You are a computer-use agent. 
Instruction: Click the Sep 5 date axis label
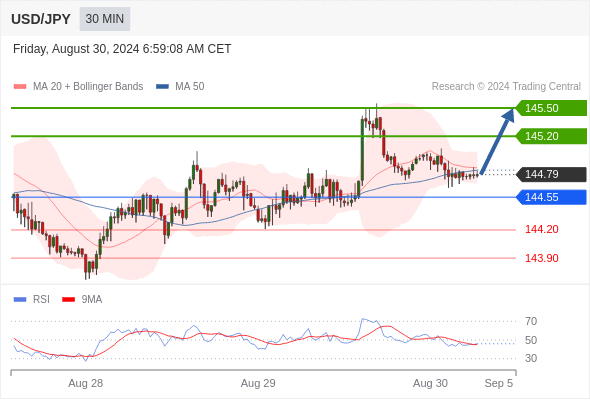tap(499, 383)
